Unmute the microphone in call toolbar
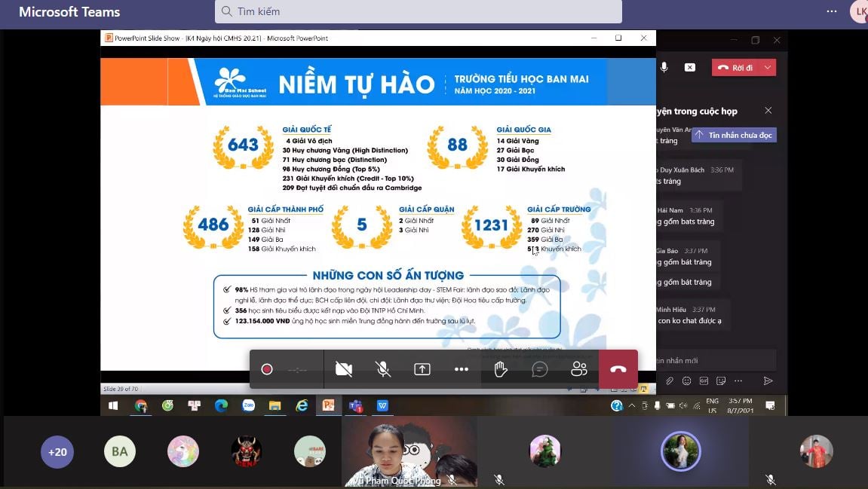 [383, 369]
